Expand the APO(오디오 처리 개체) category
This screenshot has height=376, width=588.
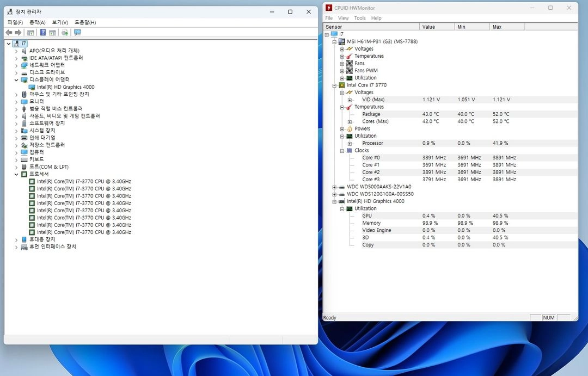pos(16,51)
